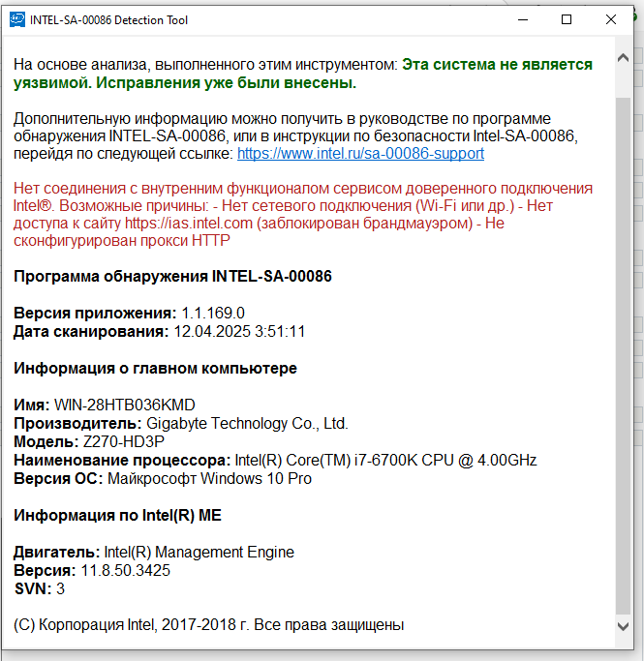Viewport: 644px width, 661px height.
Task: Click the 'Дополнительную информацию' paragraph text
Action: 295,135
